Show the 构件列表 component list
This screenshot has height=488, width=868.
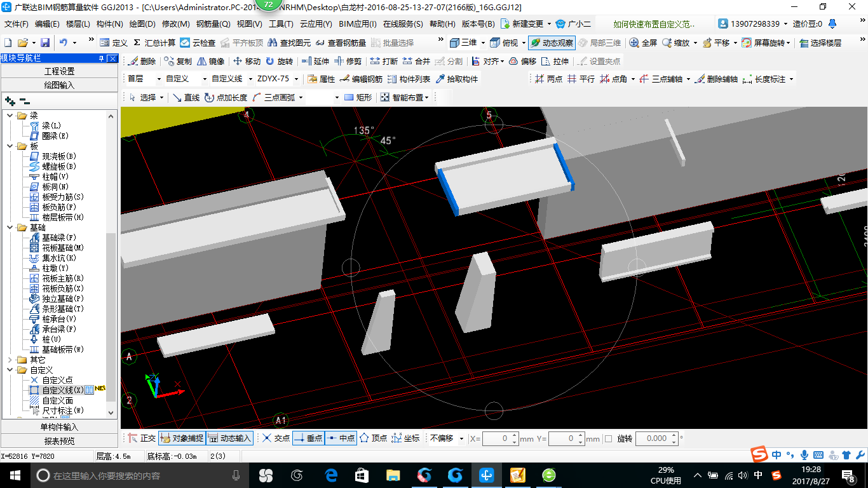point(409,79)
